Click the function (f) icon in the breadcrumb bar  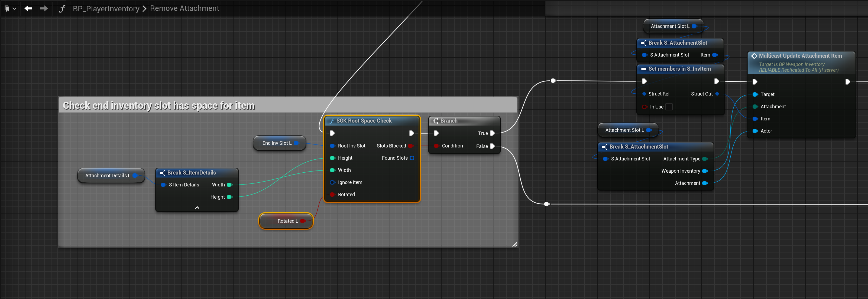click(x=62, y=8)
